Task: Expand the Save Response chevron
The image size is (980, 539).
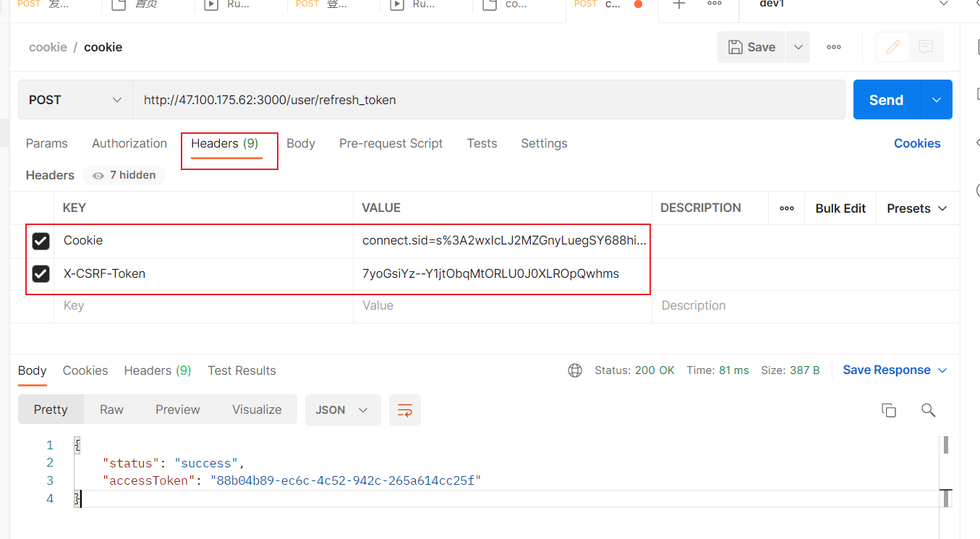Action: 942,370
